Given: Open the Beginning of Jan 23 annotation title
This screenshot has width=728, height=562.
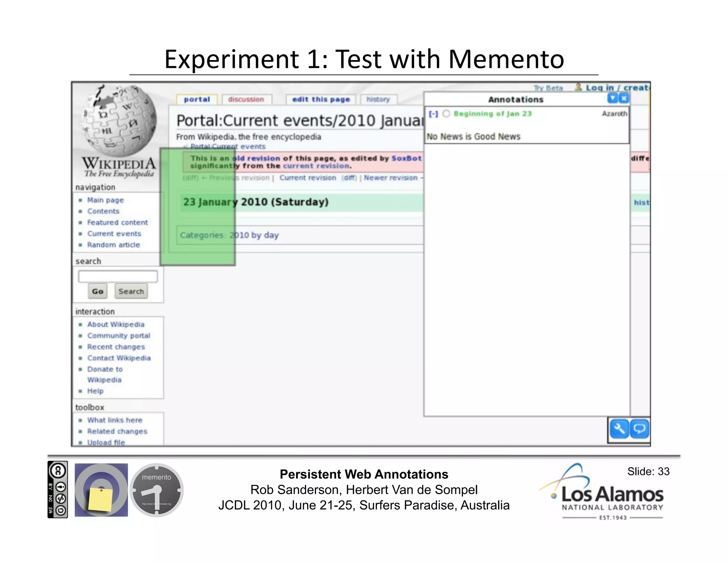Looking at the screenshot, I should pyautogui.click(x=493, y=114).
